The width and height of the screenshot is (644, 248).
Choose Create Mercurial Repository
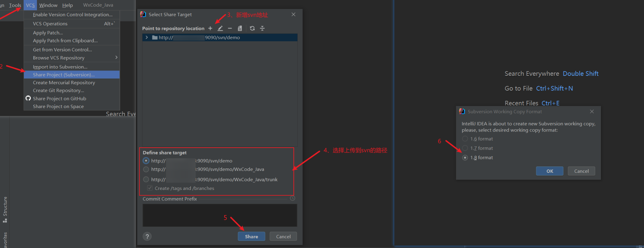click(x=72, y=83)
